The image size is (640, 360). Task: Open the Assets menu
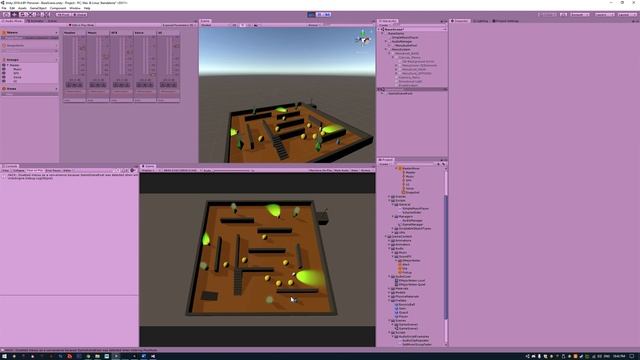(22, 8)
